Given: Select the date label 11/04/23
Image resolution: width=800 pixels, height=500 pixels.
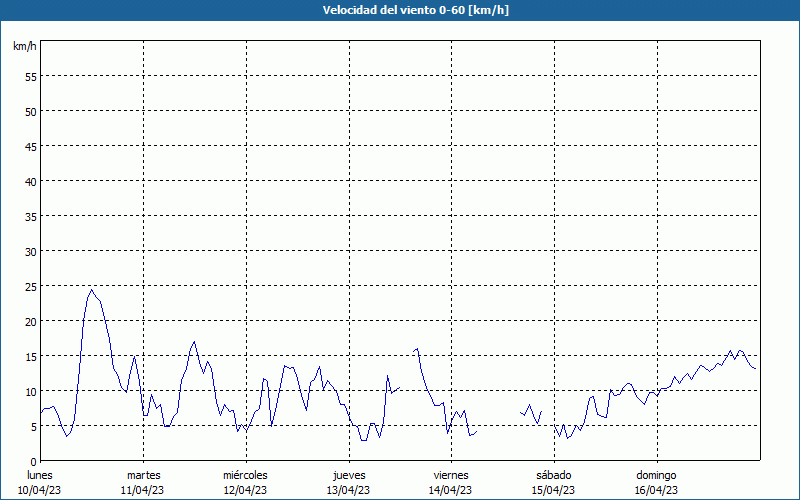Looking at the screenshot, I should (142, 490).
